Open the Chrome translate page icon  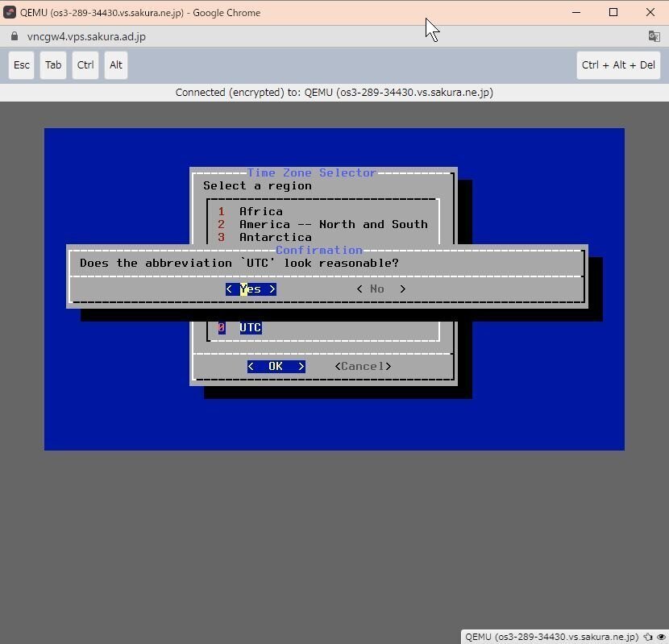point(654,36)
